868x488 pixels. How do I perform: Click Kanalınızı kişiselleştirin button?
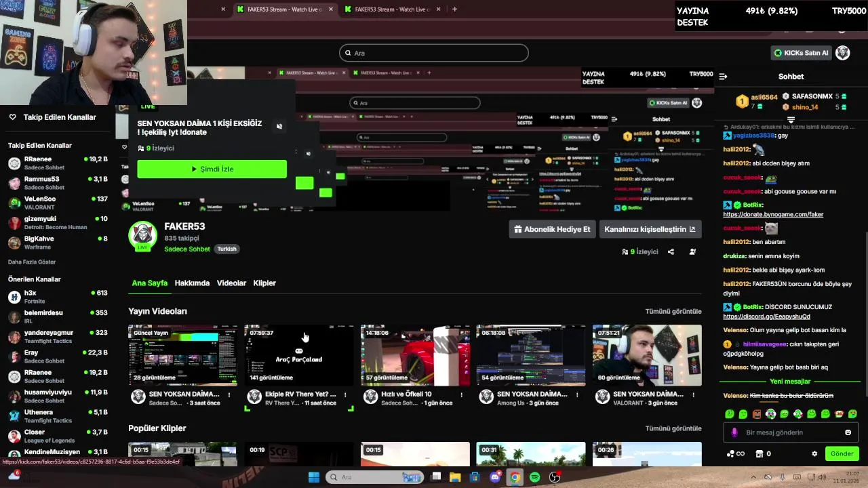(650, 229)
